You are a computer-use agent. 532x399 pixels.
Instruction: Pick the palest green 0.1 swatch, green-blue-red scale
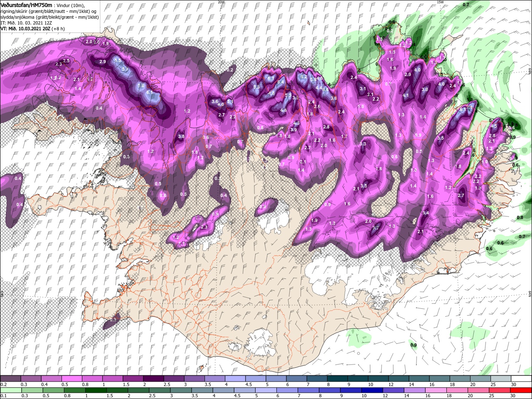10,390
